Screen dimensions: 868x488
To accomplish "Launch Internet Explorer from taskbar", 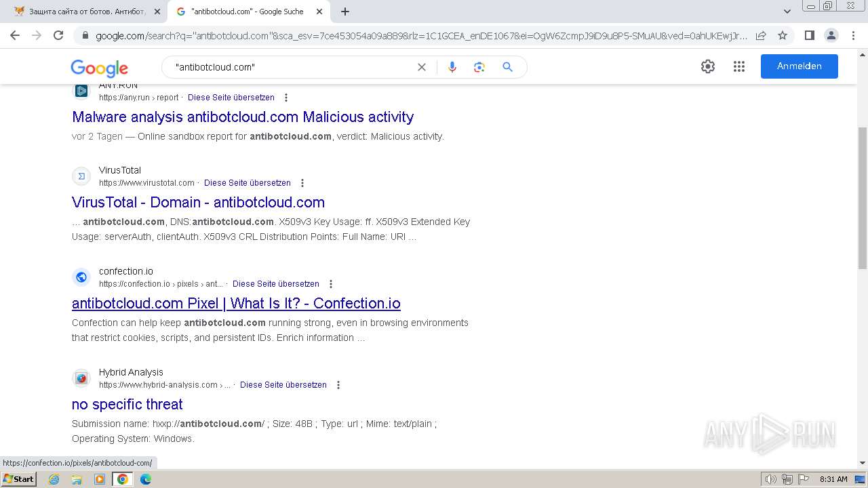I will (x=54, y=479).
